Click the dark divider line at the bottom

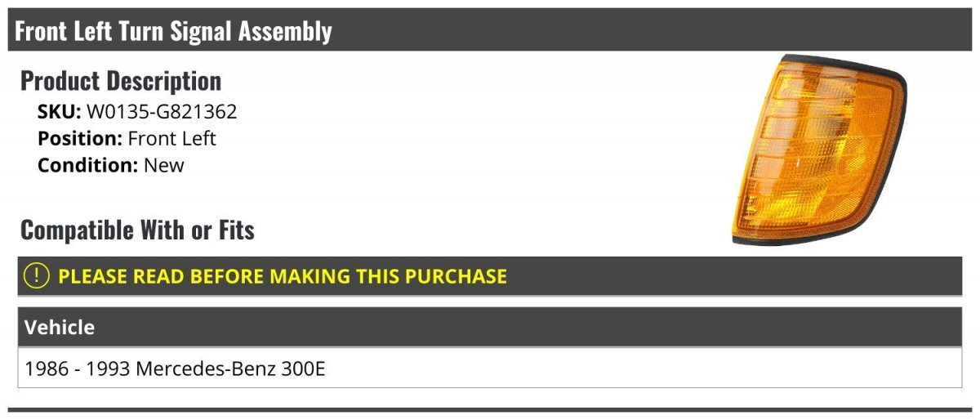pyautogui.click(x=490, y=409)
